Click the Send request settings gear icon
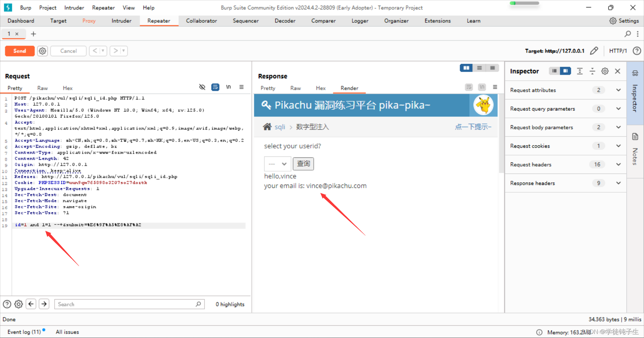 (x=42, y=51)
